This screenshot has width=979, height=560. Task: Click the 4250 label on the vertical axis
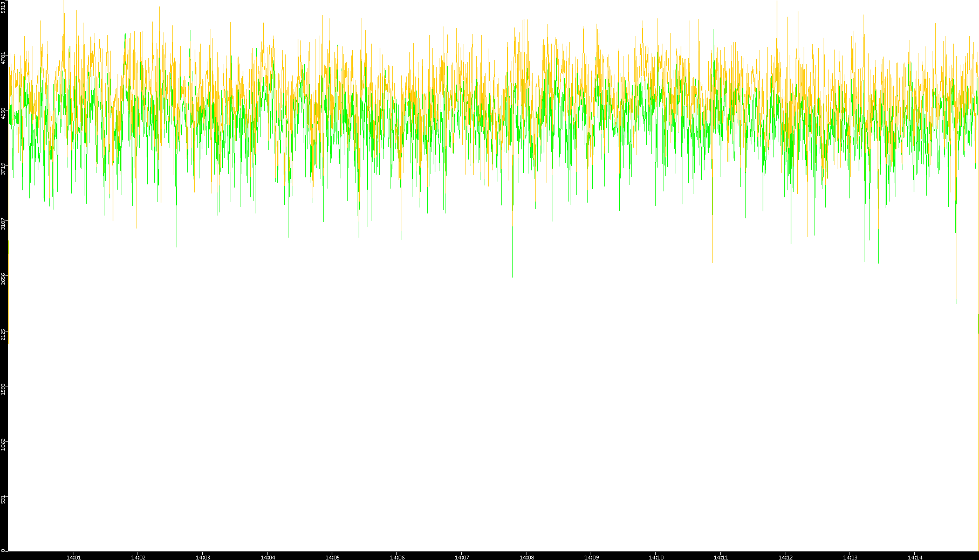point(4,113)
